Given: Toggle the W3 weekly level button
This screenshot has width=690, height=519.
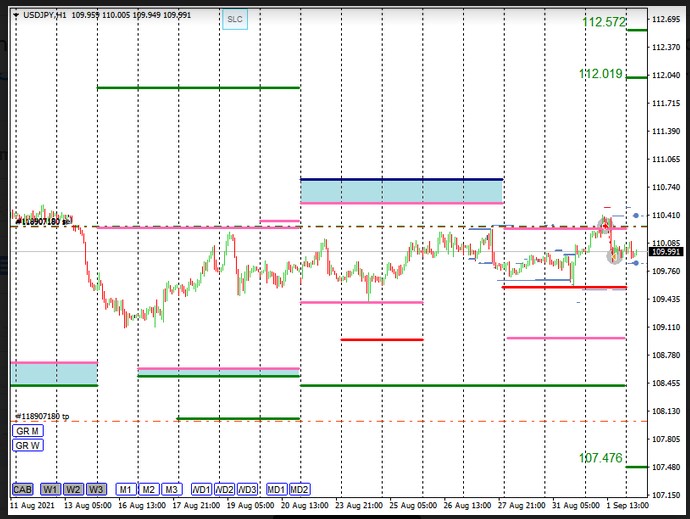Looking at the screenshot, I should (96, 489).
